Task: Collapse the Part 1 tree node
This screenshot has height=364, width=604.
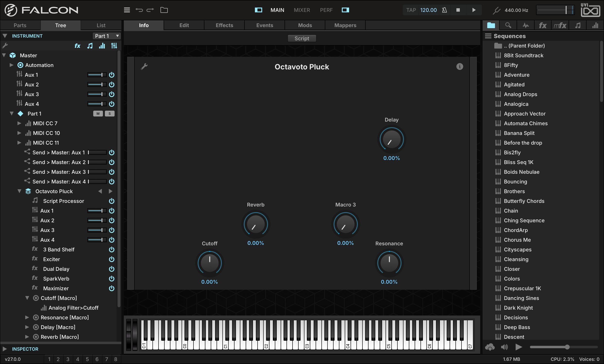Action: (x=11, y=113)
